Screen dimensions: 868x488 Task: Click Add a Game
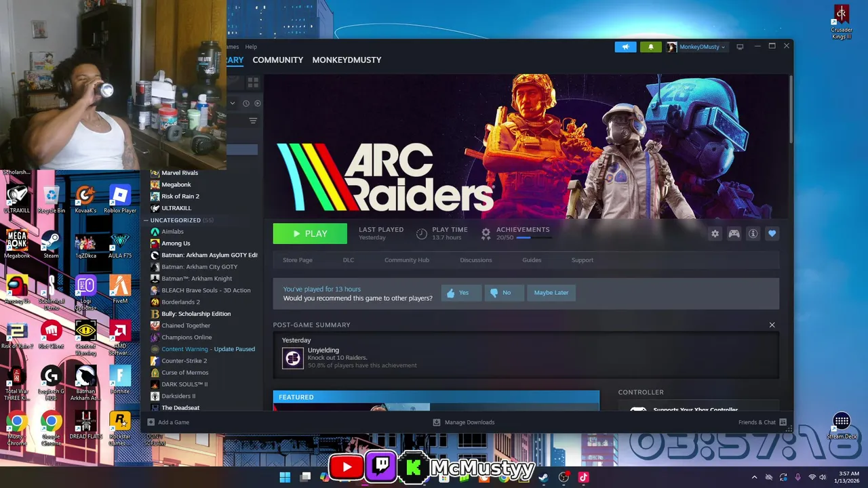(168, 422)
